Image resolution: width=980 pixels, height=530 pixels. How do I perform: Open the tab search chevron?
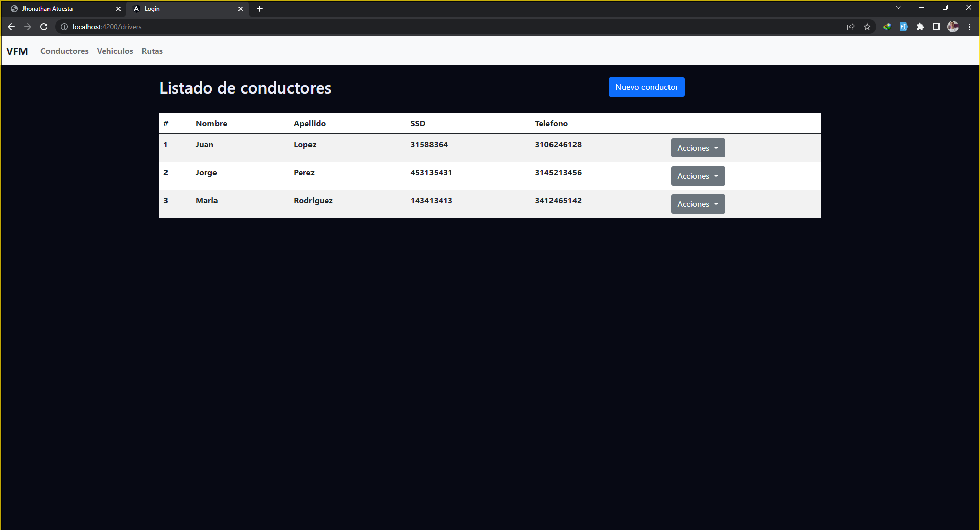point(898,8)
